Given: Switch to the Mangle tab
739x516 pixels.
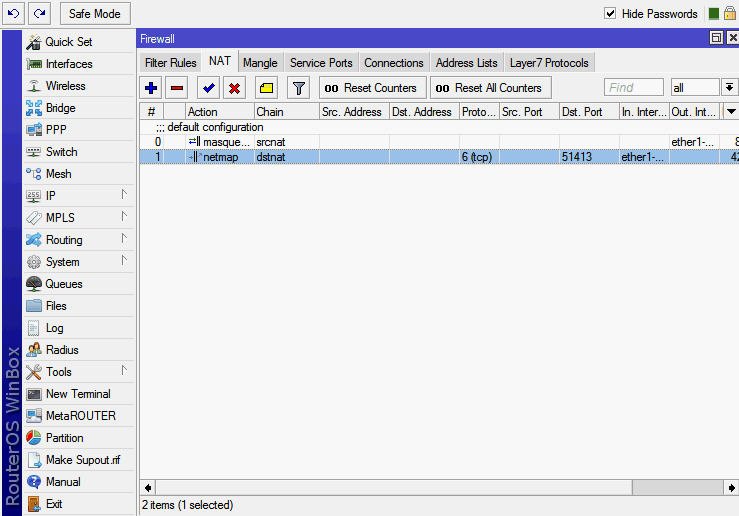Looking at the screenshot, I should pyautogui.click(x=260, y=63).
